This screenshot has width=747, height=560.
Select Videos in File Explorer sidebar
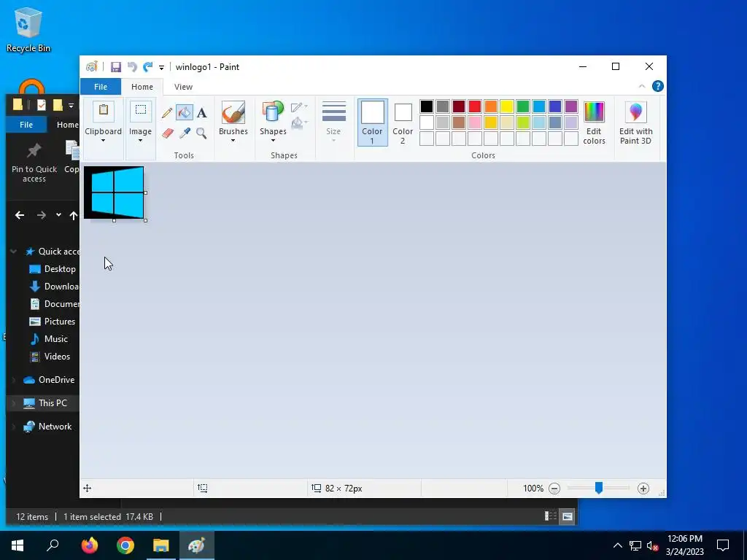[x=50, y=357]
